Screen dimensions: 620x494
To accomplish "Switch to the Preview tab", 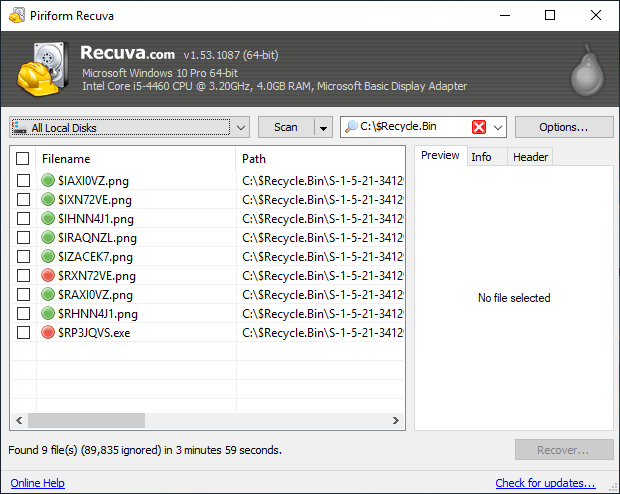I will click(440, 155).
